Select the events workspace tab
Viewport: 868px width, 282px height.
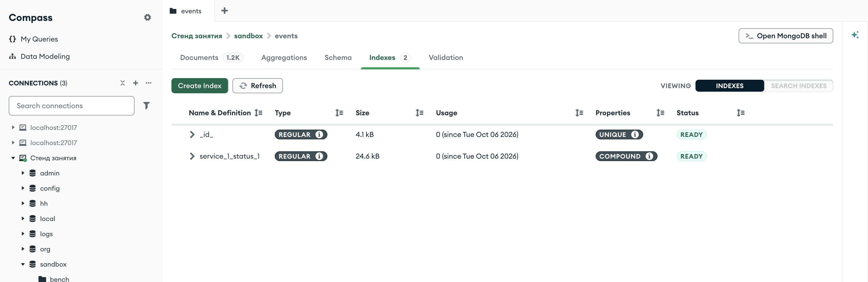188,11
